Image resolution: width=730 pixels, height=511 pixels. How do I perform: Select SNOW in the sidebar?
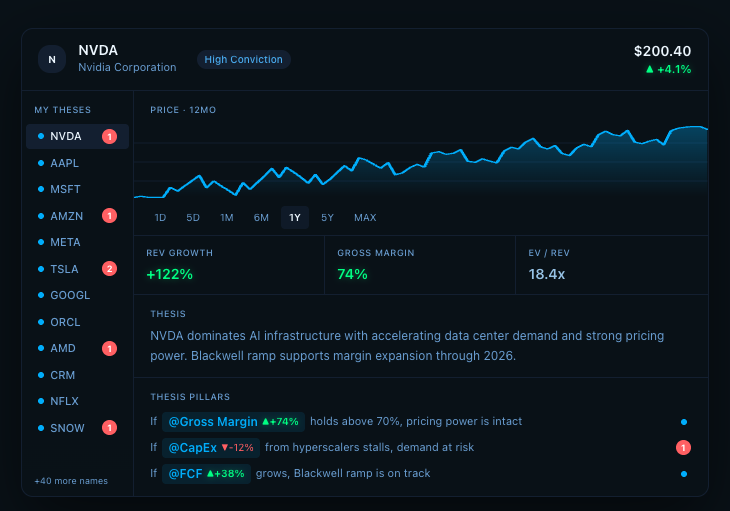pos(77,428)
